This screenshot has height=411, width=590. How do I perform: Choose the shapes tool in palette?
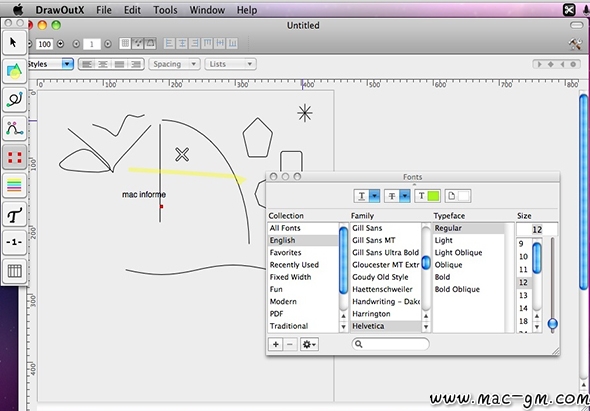tap(14, 71)
